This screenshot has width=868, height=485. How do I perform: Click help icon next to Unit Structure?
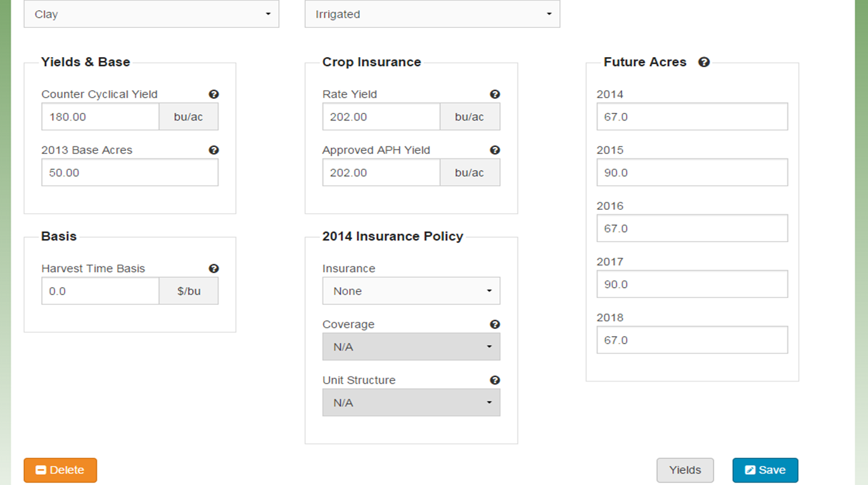(495, 380)
